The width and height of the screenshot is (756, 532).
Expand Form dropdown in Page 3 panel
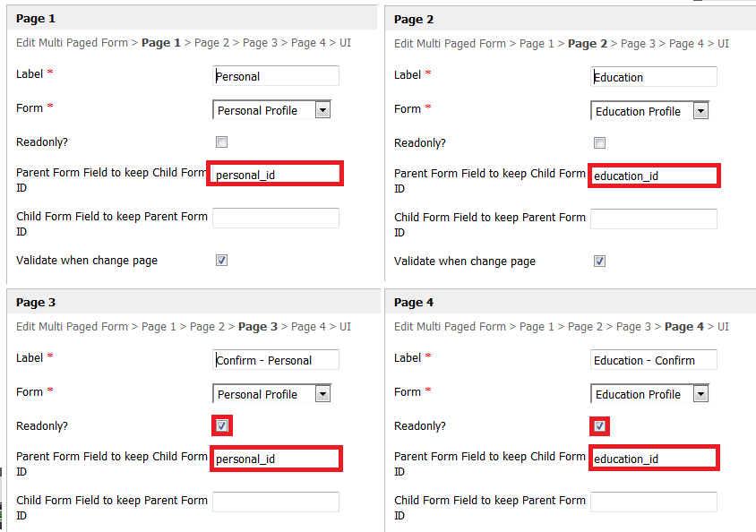click(322, 394)
